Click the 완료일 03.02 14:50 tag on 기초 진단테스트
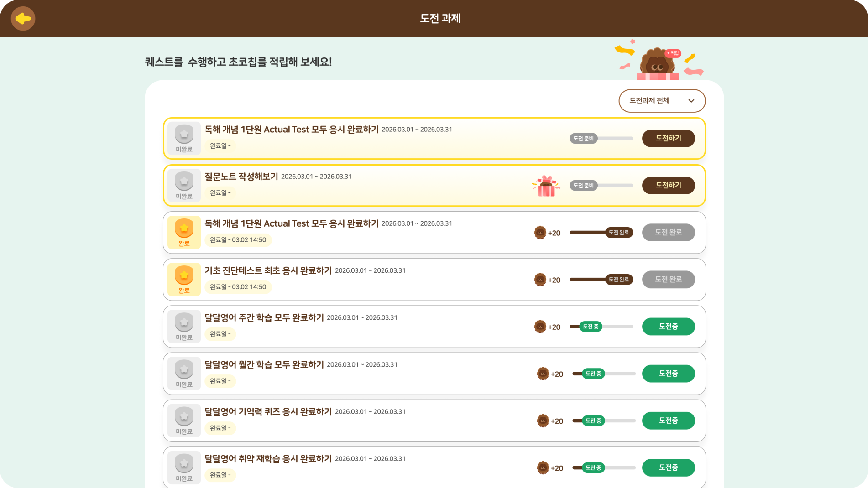Image resolution: width=868 pixels, height=488 pixels. (x=238, y=287)
